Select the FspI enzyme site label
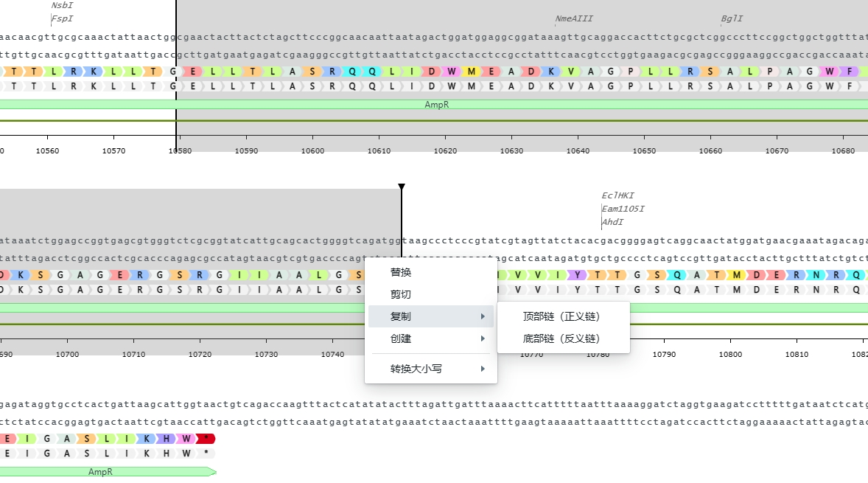This screenshot has width=868, height=483. [x=62, y=18]
